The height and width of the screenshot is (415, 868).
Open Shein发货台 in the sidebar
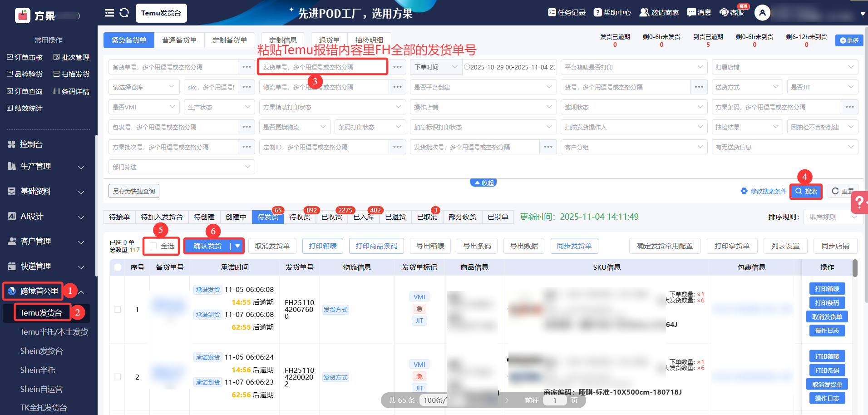click(x=41, y=351)
